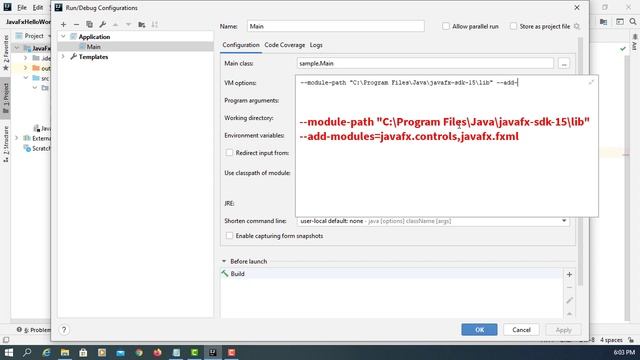Collapse the Before launch section
This screenshot has width=640, height=360.
coord(224,261)
